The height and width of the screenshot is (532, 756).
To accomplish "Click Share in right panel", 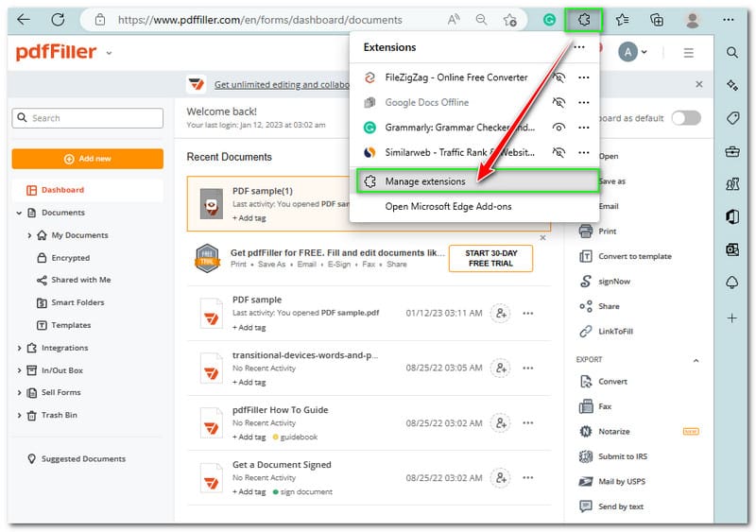I will click(609, 306).
